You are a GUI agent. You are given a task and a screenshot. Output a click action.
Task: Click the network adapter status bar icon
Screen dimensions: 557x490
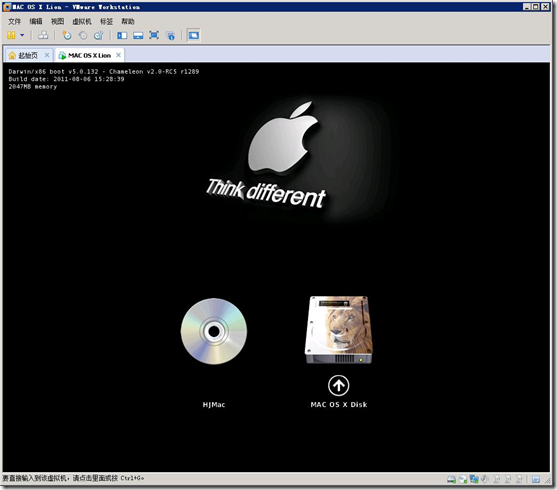pos(474,479)
